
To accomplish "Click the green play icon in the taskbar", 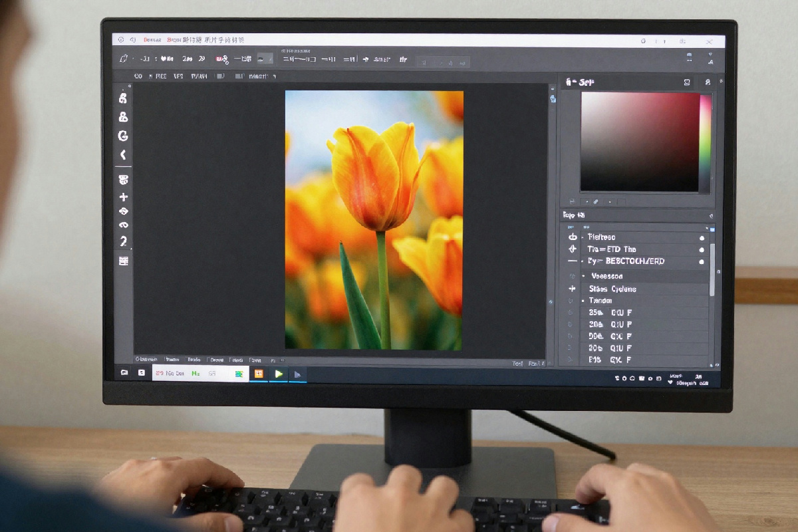I will (279, 374).
